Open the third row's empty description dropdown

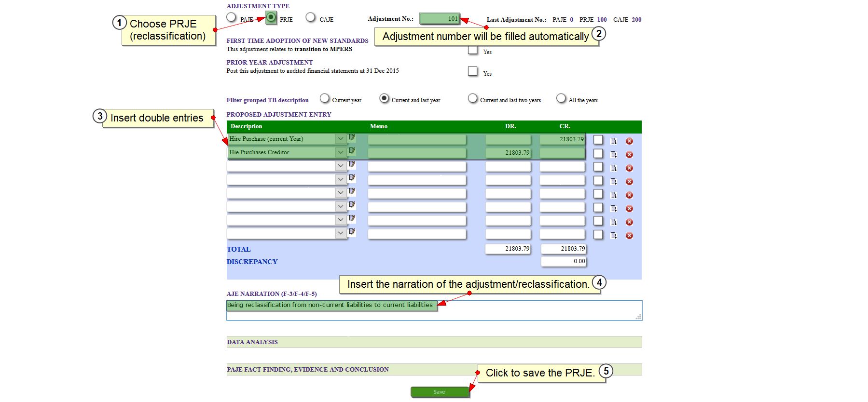point(341,166)
